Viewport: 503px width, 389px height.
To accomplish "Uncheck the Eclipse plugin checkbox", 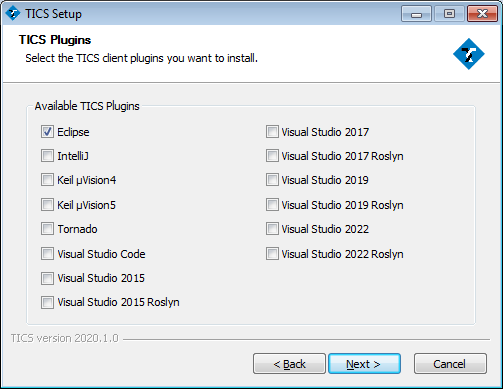I will click(x=47, y=132).
